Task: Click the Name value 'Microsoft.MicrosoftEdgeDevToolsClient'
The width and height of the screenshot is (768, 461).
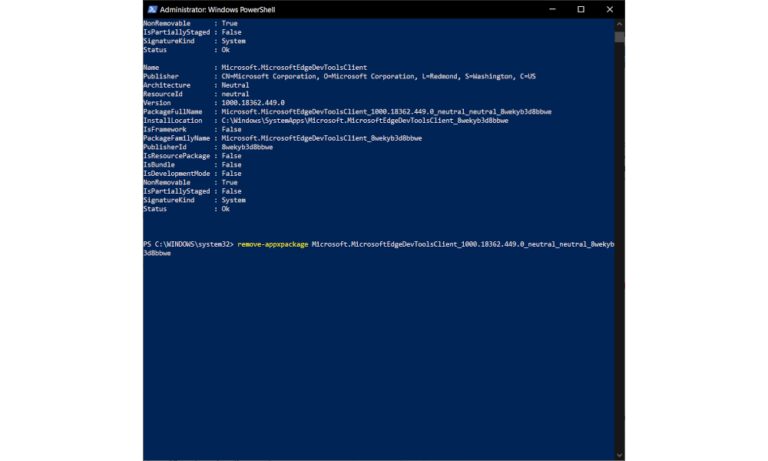Action: 294,68
